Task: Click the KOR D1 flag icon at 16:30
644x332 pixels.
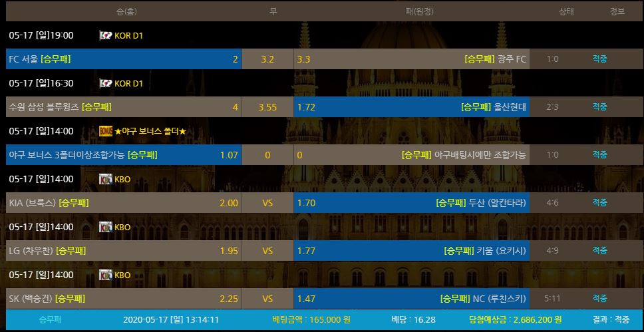Action: (x=105, y=83)
